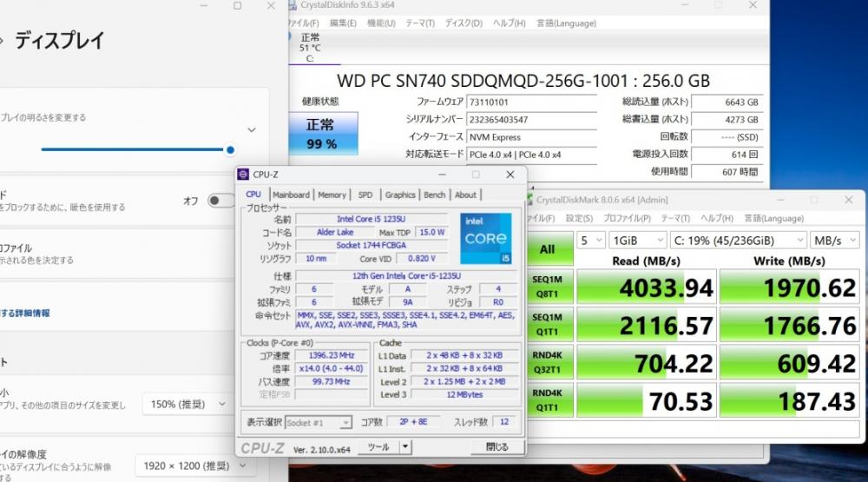This screenshot has width=868, height=482.
Task: Run all benchmarks with the All button
Action: click(x=548, y=248)
